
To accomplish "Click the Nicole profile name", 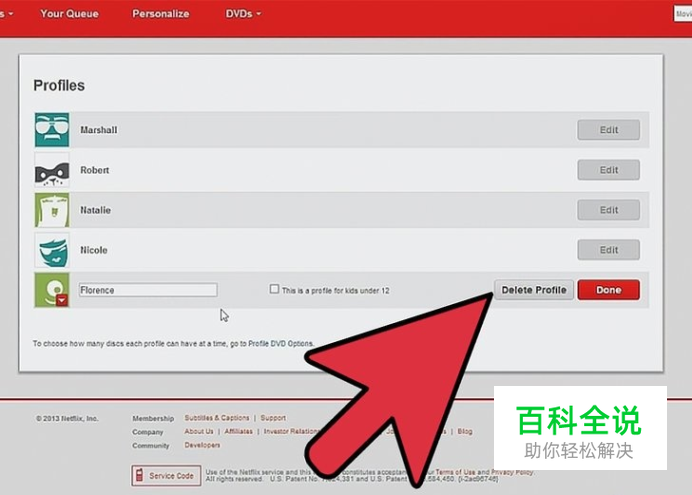I will (94, 250).
